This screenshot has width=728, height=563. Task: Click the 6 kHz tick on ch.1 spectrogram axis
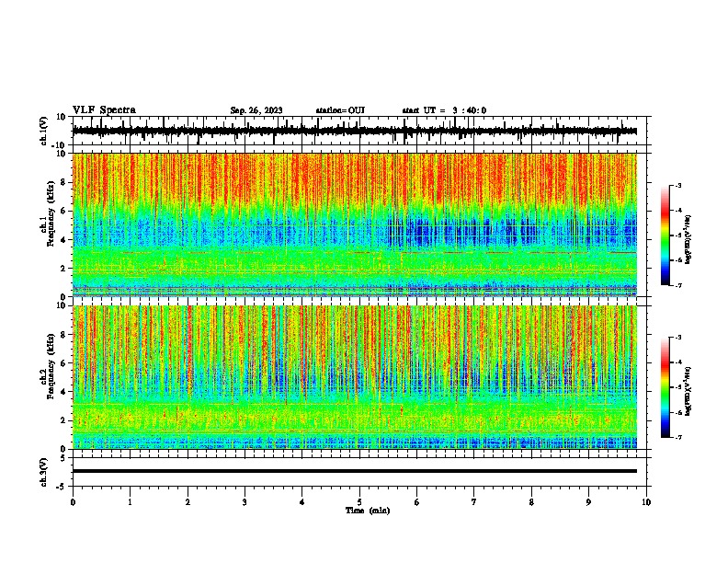[x=64, y=211]
